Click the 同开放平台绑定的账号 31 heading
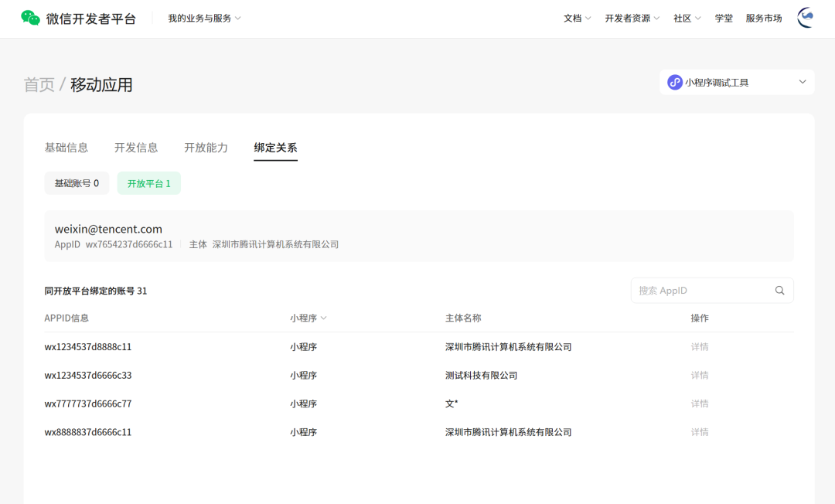 [x=96, y=291]
